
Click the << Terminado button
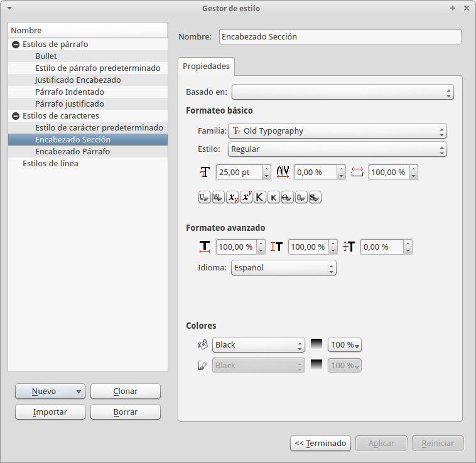320,444
